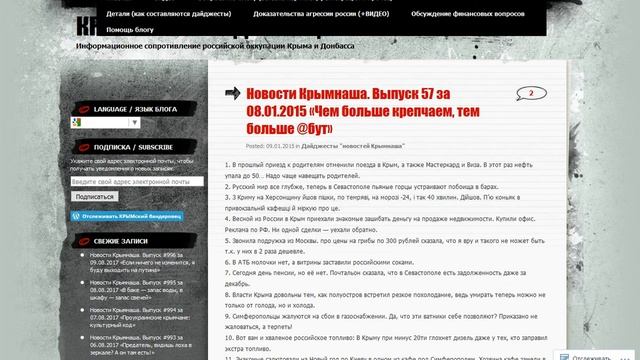Open category 'Дайджесты "новостей Крымнаша"'
The width and height of the screenshot is (640, 360).
pyautogui.click(x=353, y=146)
